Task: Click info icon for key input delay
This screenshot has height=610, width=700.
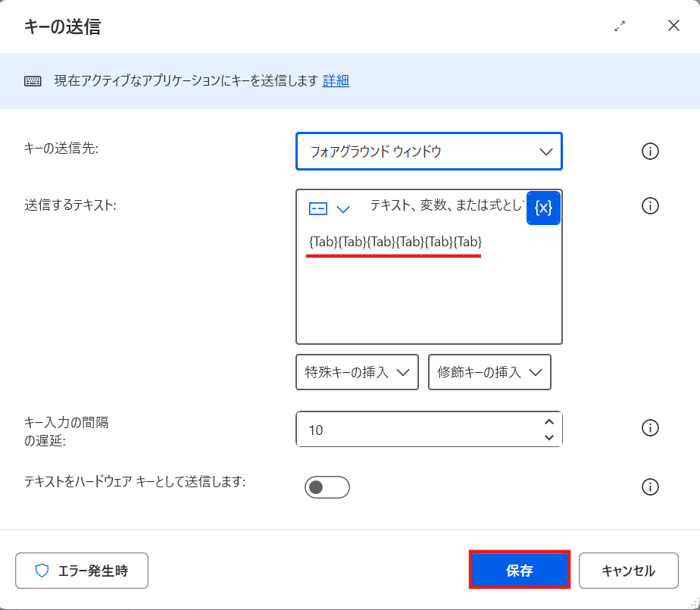Action: click(x=650, y=428)
